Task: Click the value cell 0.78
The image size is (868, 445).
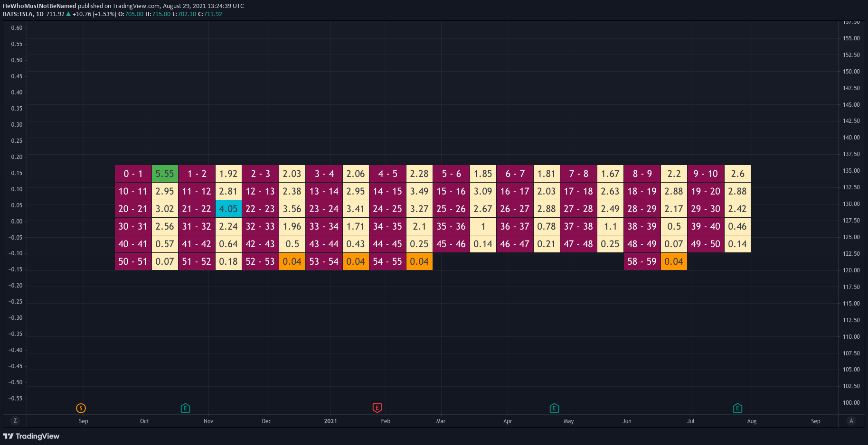Action: point(547,226)
